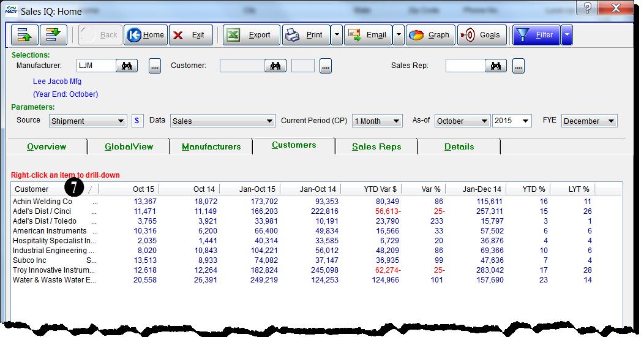Open help with the question mark button

tap(587, 8)
